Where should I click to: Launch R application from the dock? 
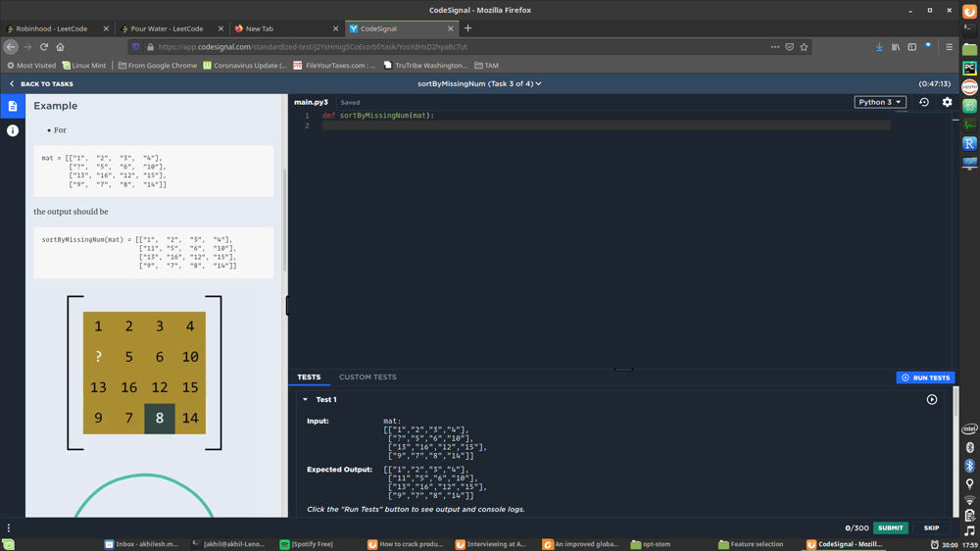click(x=969, y=144)
